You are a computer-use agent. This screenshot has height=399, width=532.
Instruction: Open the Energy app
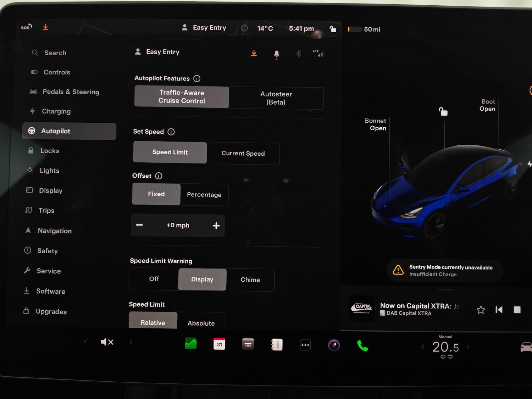point(191,343)
